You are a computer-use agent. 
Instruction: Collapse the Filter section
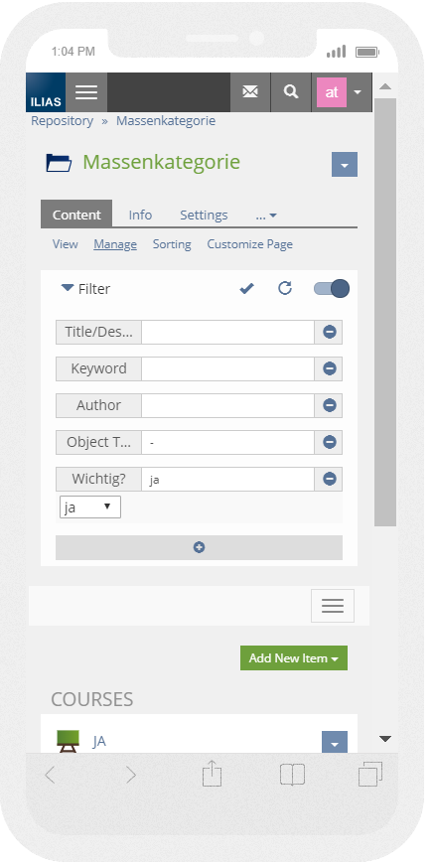click(x=85, y=289)
